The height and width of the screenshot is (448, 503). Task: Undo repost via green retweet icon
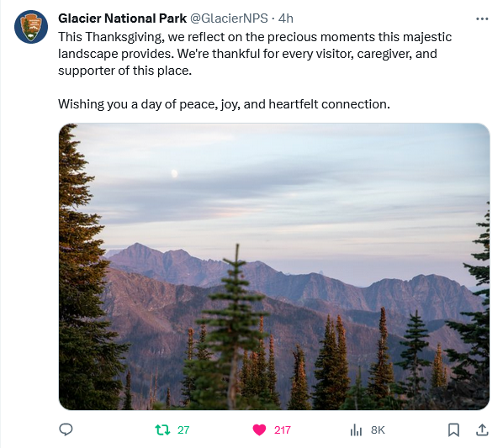162,430
